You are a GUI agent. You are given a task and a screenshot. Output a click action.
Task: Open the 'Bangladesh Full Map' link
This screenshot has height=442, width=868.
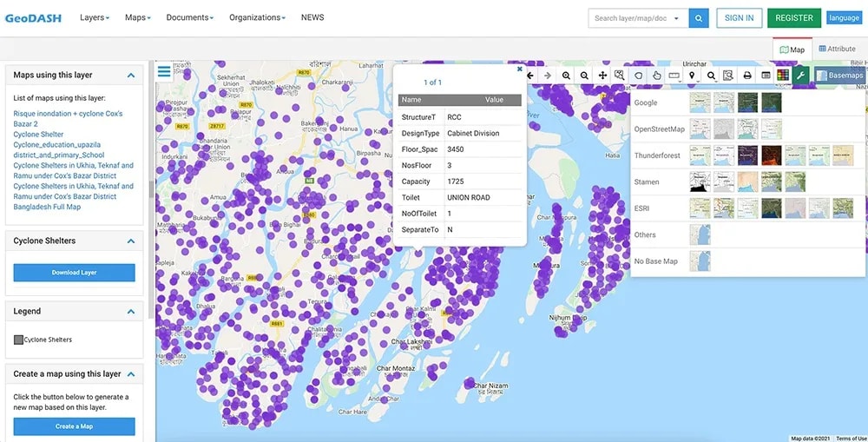click(47, 207)
